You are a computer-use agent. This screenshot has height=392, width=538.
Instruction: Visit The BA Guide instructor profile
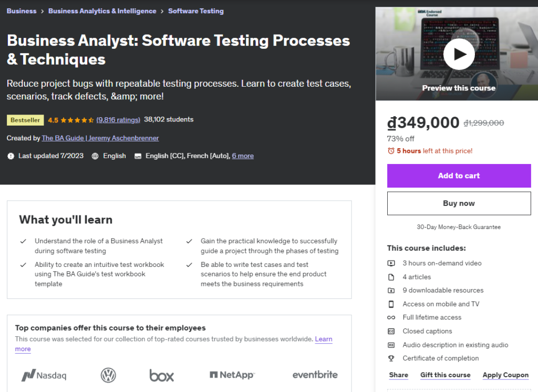point(100,138)
